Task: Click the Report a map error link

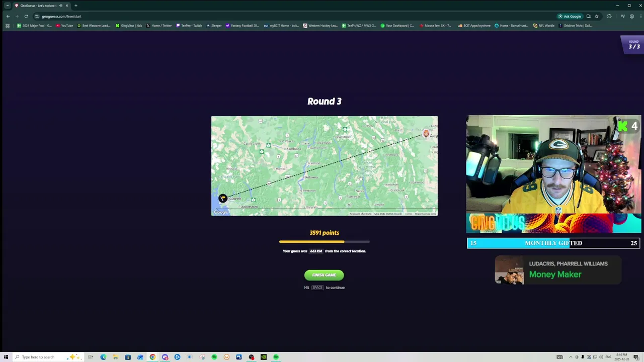Action: click(x=426, y=214)
